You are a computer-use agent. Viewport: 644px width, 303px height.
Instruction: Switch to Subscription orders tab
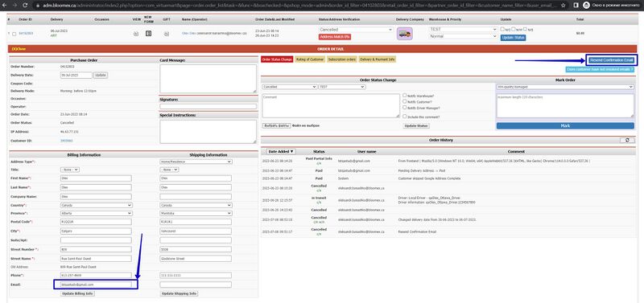tap(341, 59)
